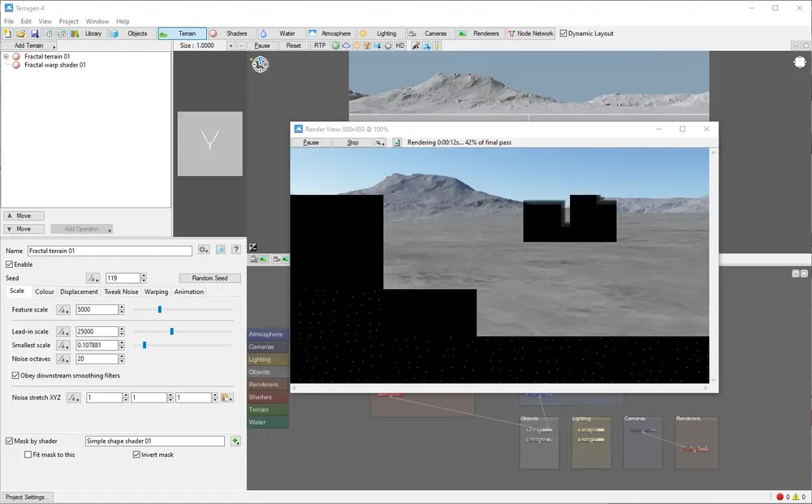Open the Library toolbar item
Image resolution: width=812 pixels, height=504 pixels.
tap(88, 33)
